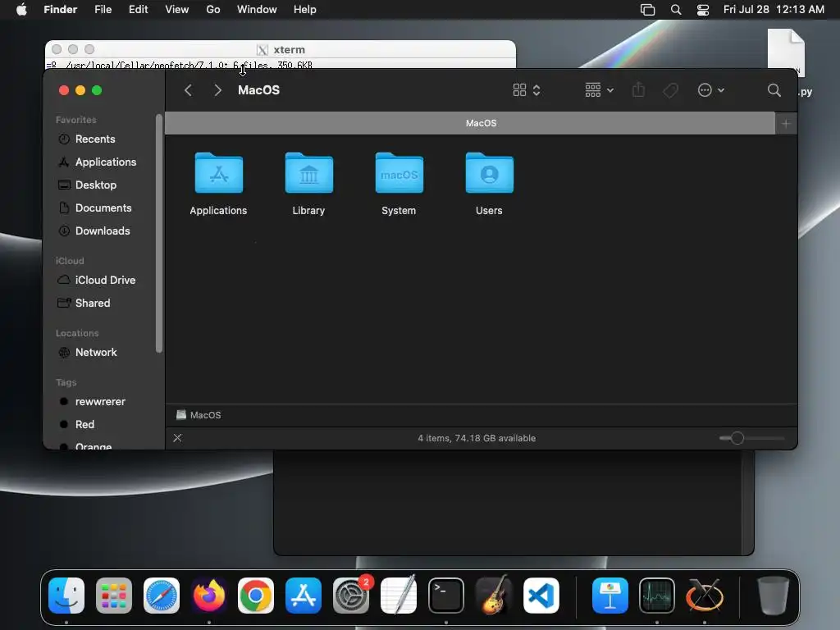Click the MacOS tab in the tab bar
Image resolution: width=840 pixels, height=630 pixels.
coord(470,124)
